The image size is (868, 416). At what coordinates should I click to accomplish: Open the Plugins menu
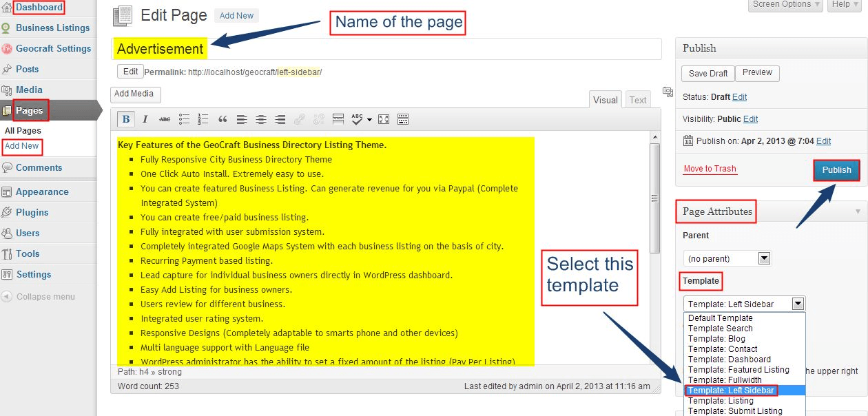(x=32, y=213)
